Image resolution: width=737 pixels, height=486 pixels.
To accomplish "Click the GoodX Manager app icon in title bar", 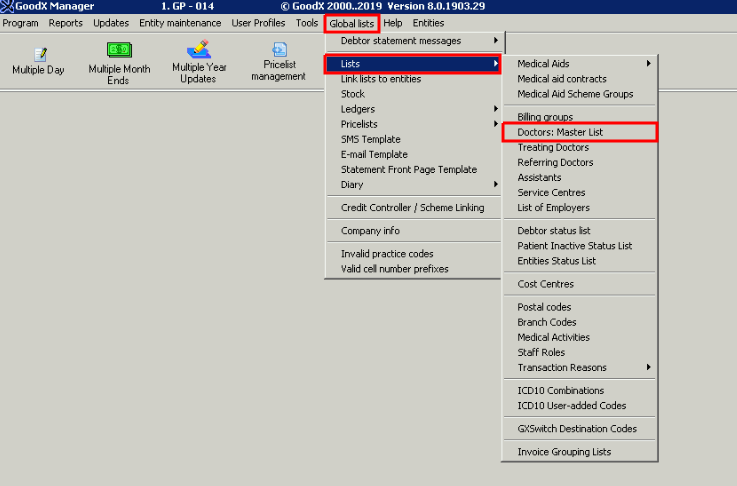I will tap(7, 7).
